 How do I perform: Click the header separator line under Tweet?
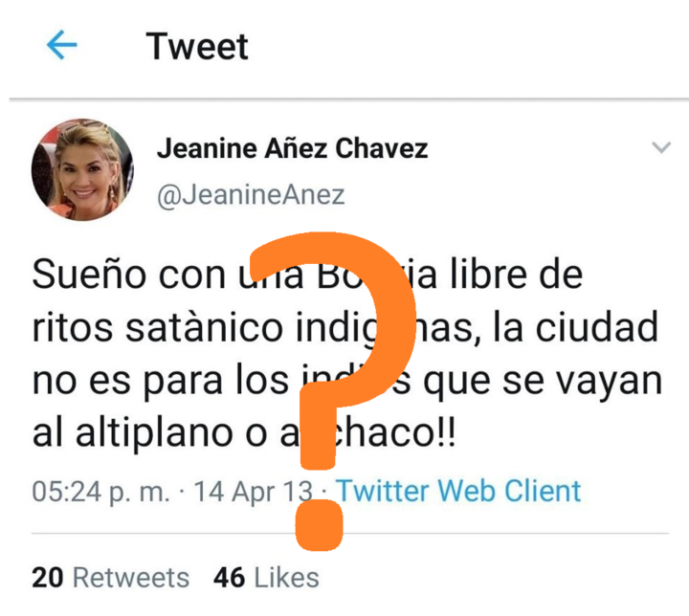click(x=349, y=99)
